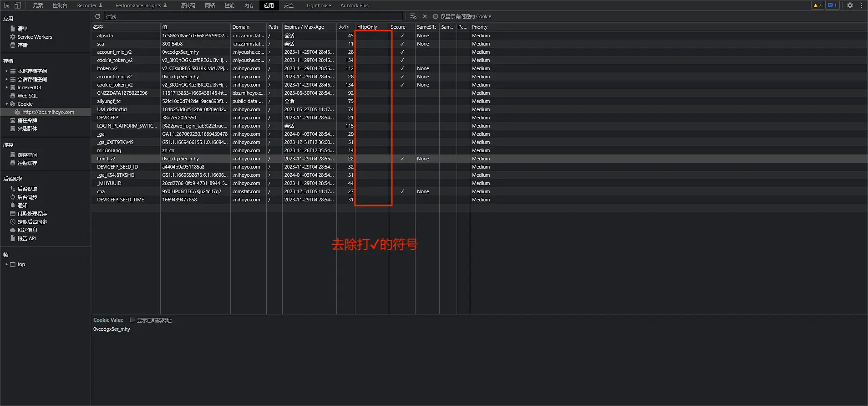Screen dimensions: 868x406
Task: Delete the selected cookie with the X icon
Action: click(425, 16)
